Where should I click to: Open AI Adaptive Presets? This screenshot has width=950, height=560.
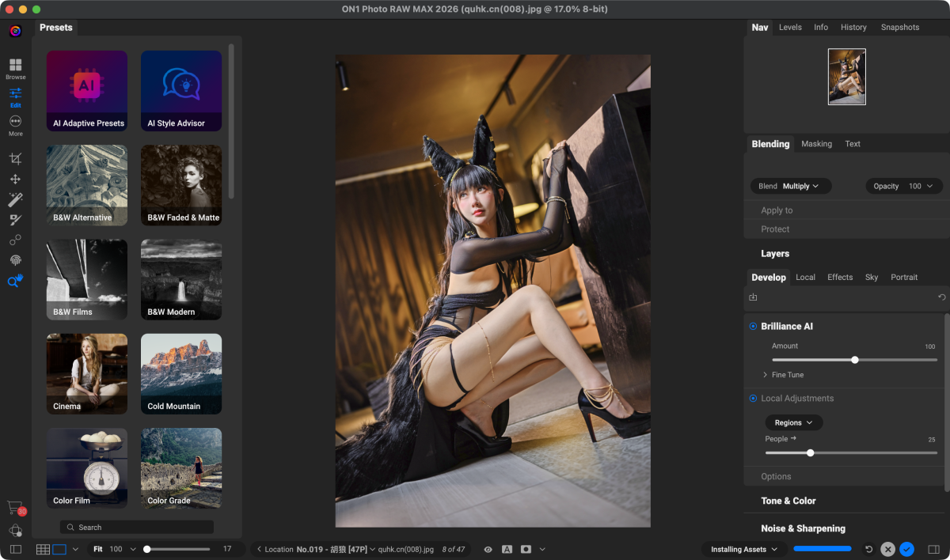tap(87, 91)
